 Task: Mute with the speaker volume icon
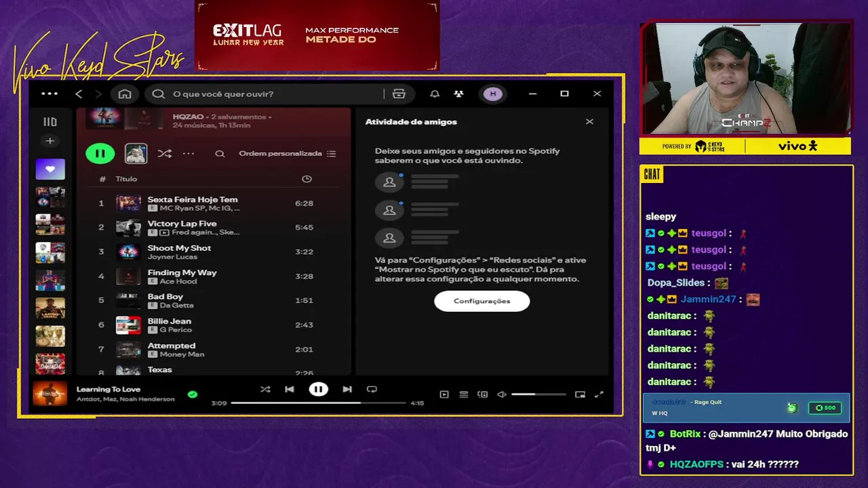tap(502, 394)
